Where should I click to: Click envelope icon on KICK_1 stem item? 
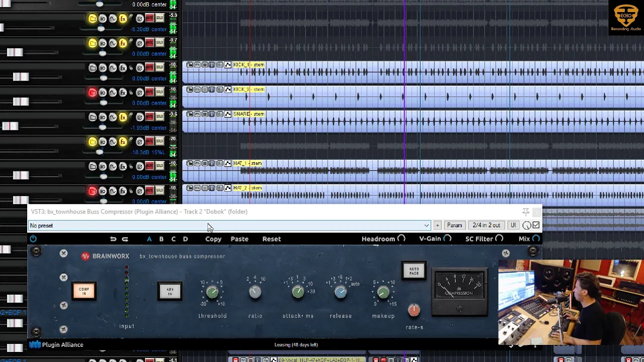point(228,65)
